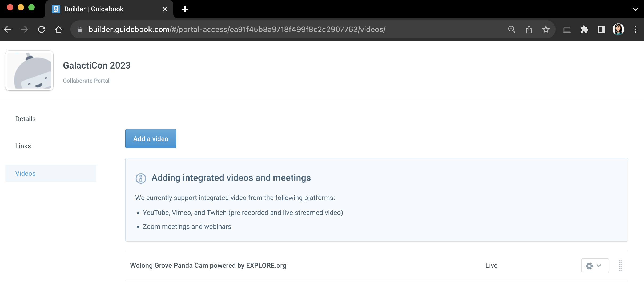This screenshot has height=304, width=644.
Task: Click the info icon beside Adding integrated videos
Action: tap(141, 178)
